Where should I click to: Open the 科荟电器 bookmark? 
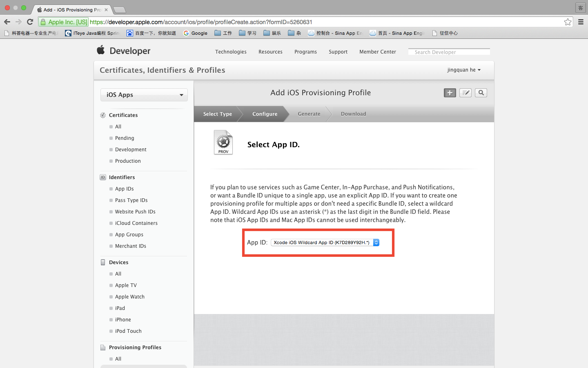31,33
